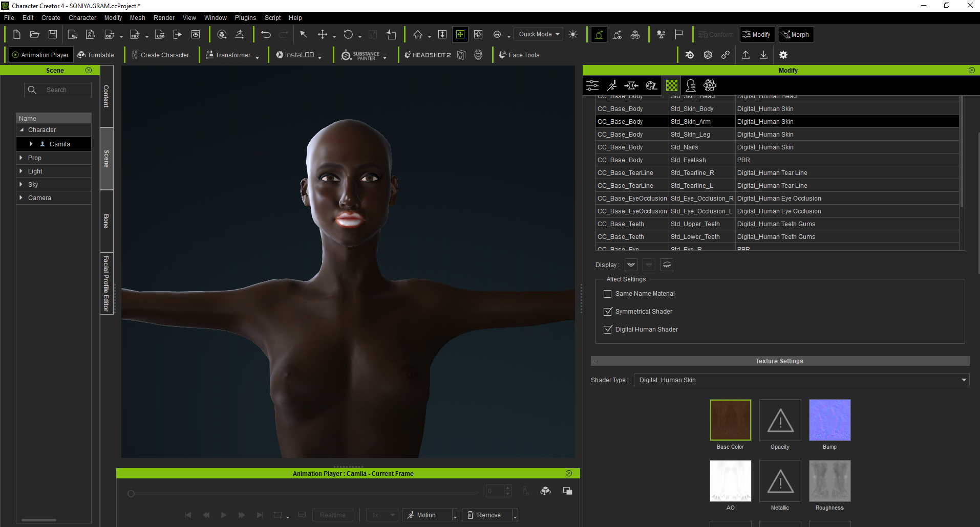This screenshot has width=980, height=527.
Task: Switch to the Material checkerboard tab in Modify
Action: click(672, 85)
